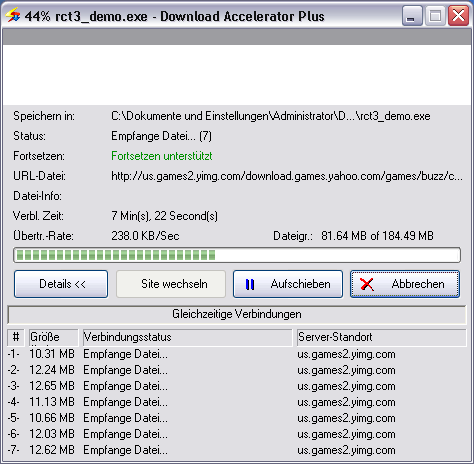
Task: Click the green download progress bar
Action: (x=237, y=255)
